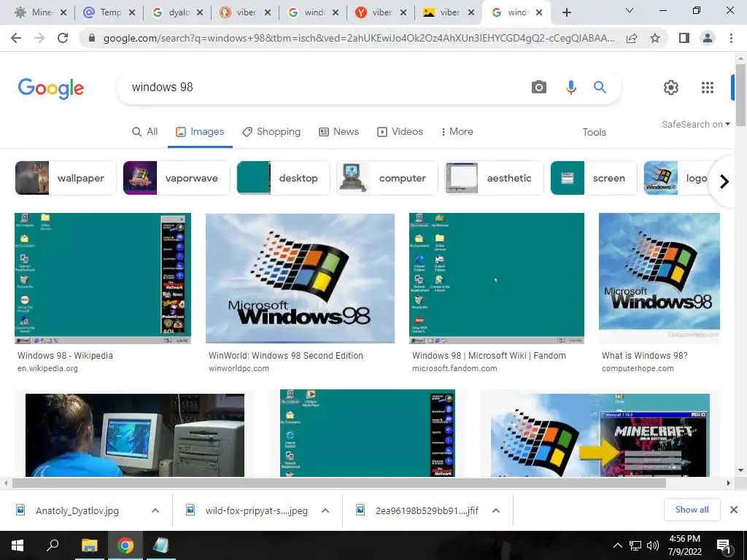This screenshot has width=747, height=560.
Task: Select the vaporwave suggestion chip
Action: tap(177, 178)
